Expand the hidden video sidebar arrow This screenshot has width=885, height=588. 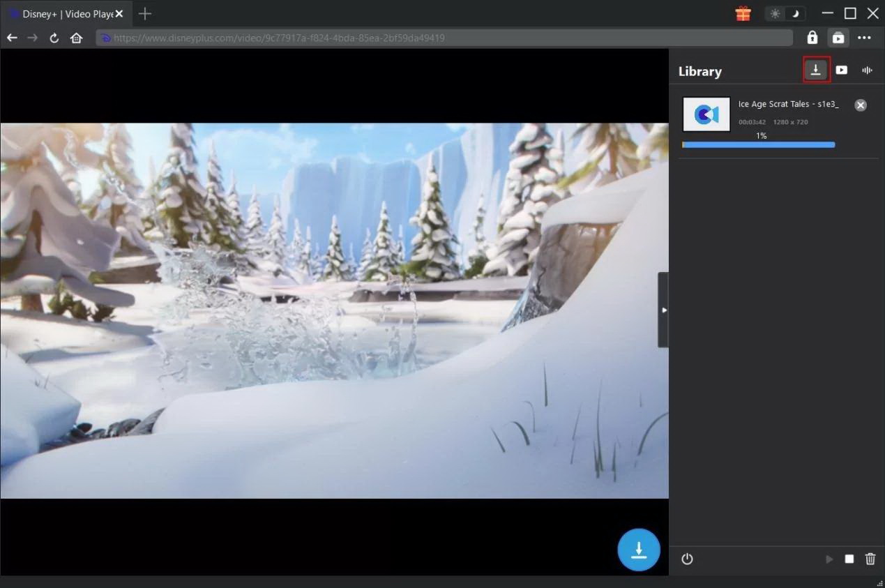click(664, 310)
